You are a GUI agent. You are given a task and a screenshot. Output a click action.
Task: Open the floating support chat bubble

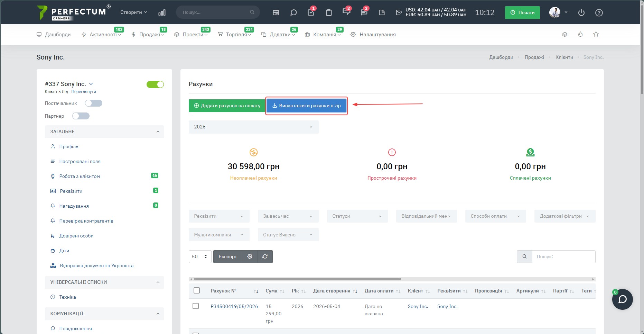(x=623, y=299)
